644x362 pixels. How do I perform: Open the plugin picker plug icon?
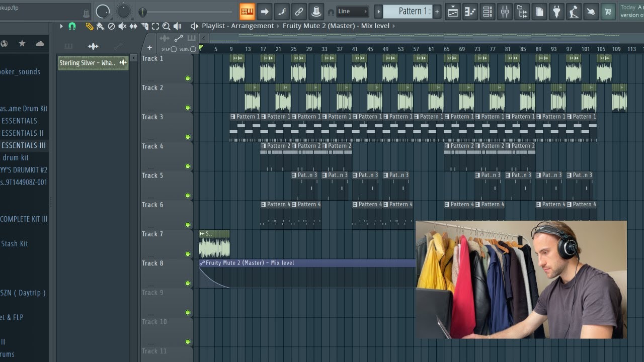tap(557, 11)
